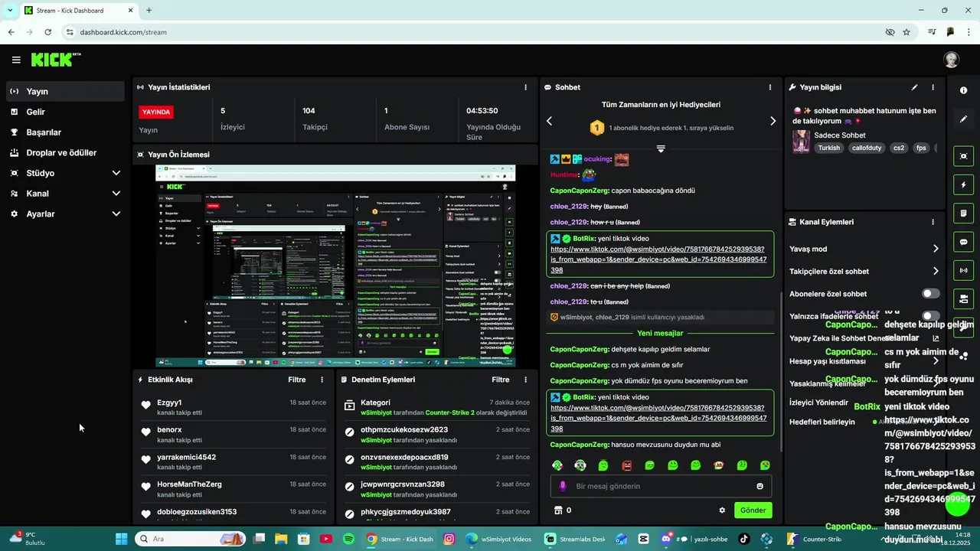
Task: Open Streamlabs Desktop from taskbar
Action: point(574,539)
